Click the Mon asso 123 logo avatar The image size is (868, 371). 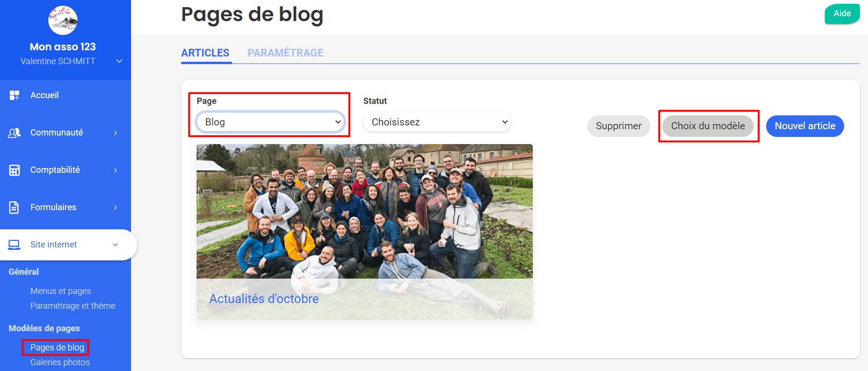pyautogui.click(x=63, y=21)
